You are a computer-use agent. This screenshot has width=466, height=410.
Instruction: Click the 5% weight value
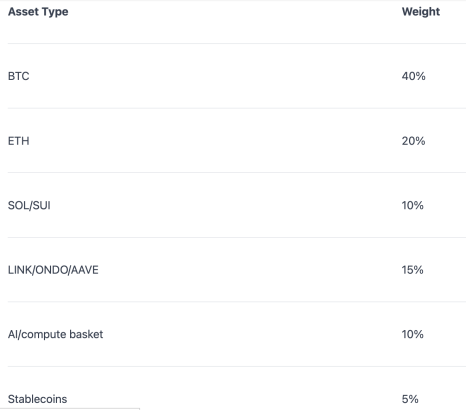click(410, 399)
